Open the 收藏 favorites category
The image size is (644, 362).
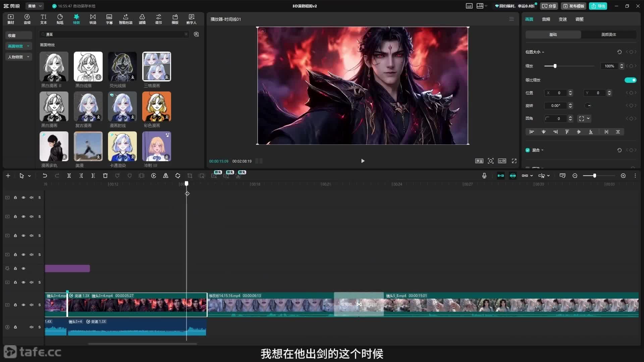[x=18, y=36]
